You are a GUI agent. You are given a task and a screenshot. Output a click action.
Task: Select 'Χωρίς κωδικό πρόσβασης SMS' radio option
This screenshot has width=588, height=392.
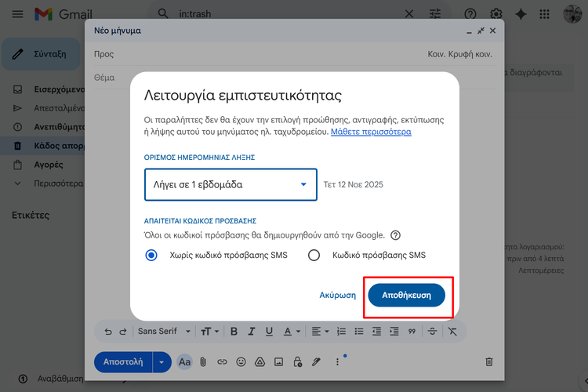click(151, 255)
